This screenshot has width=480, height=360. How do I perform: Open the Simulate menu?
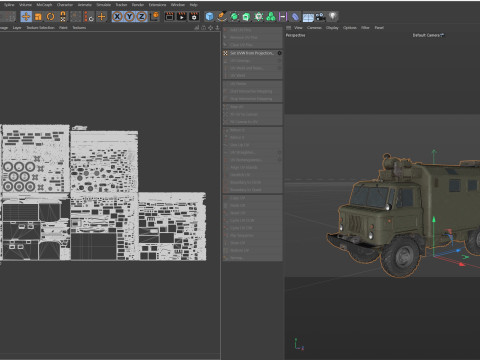[104, 5]
